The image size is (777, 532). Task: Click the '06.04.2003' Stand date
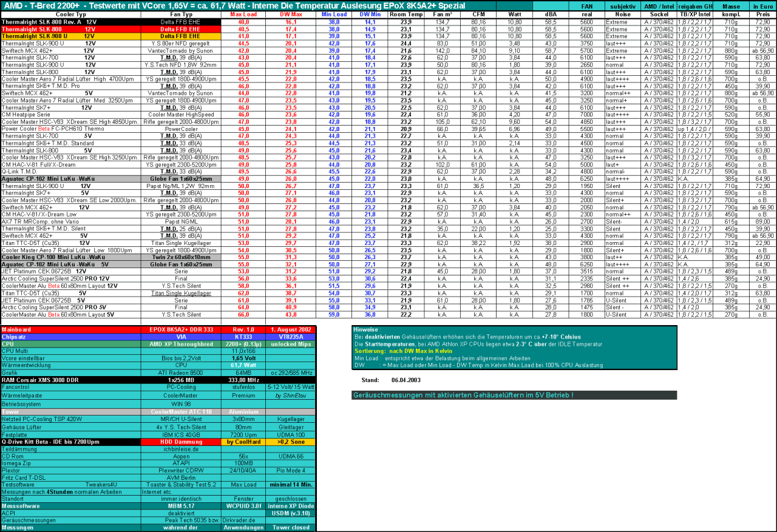406,380
